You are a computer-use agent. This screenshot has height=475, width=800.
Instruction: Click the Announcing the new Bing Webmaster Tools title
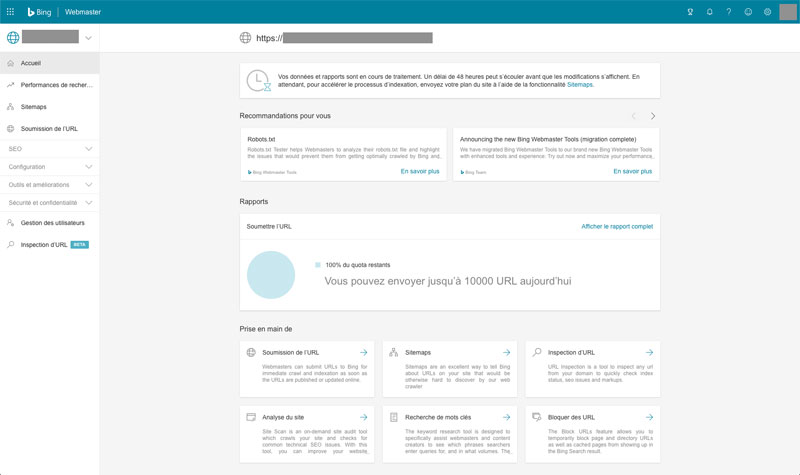pos(548,139)
